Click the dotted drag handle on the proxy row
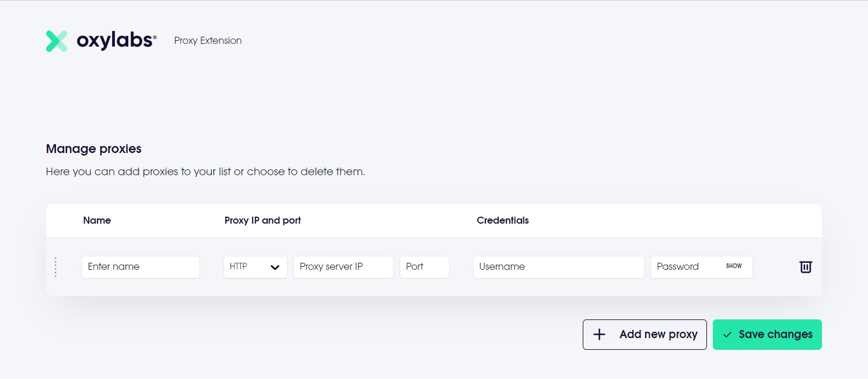Viewport: 868px width, 379px height. pos(55,267)
